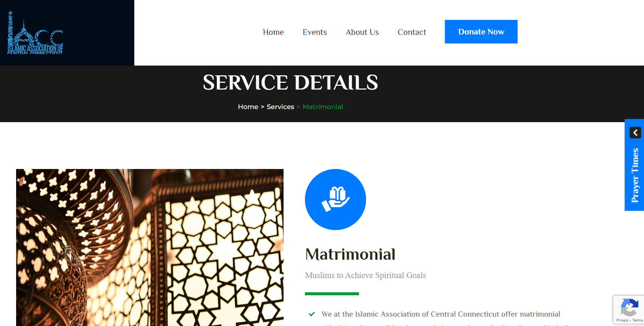
Task: Click the green divider bar under subtitle
Action: pyautogui.click(x=332, y=294)
